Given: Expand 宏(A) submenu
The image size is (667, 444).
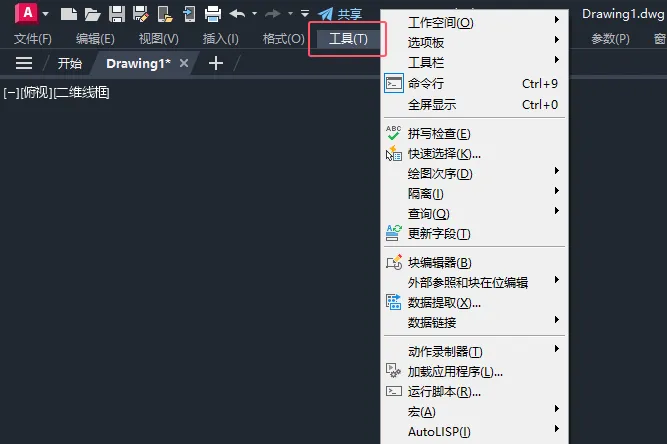Looking at the screenshot, I should pyautogui.click(x=474, y=412).
